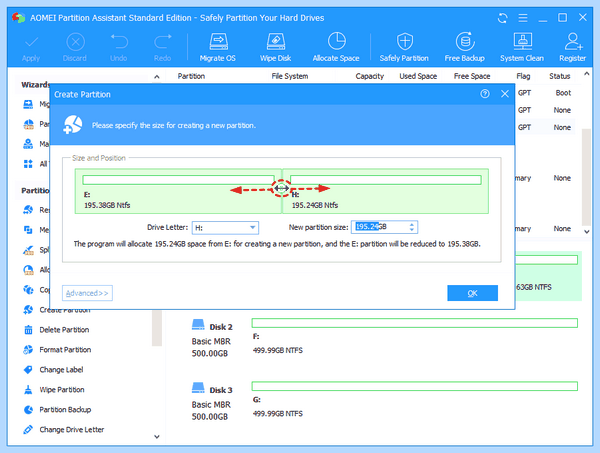Open the Free Backup tool

[465, 47]
